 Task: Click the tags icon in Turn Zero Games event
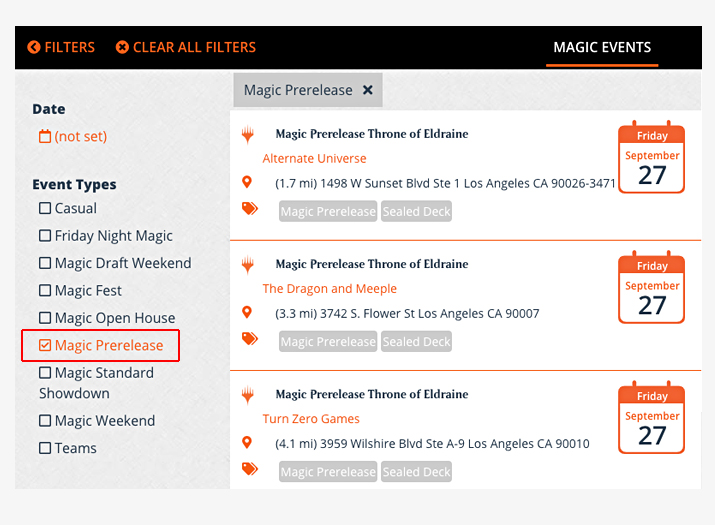(249, 469)
